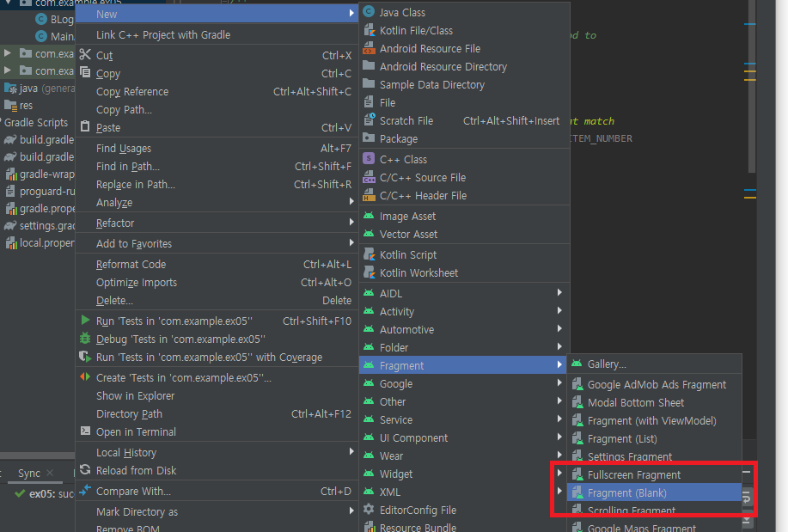Select Modal Bottom Sheet template
788x532 pixels.
pyautogui.click(x=654, y=402)
